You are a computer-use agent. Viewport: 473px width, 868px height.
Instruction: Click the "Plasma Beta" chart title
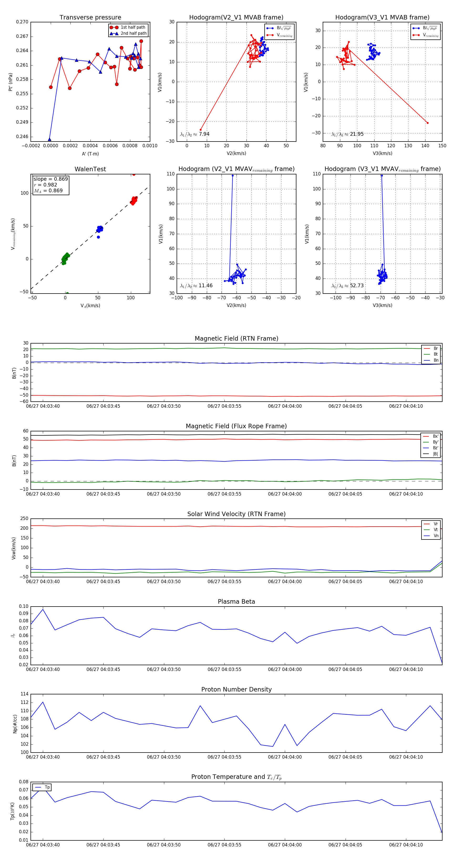click(236, 602)
